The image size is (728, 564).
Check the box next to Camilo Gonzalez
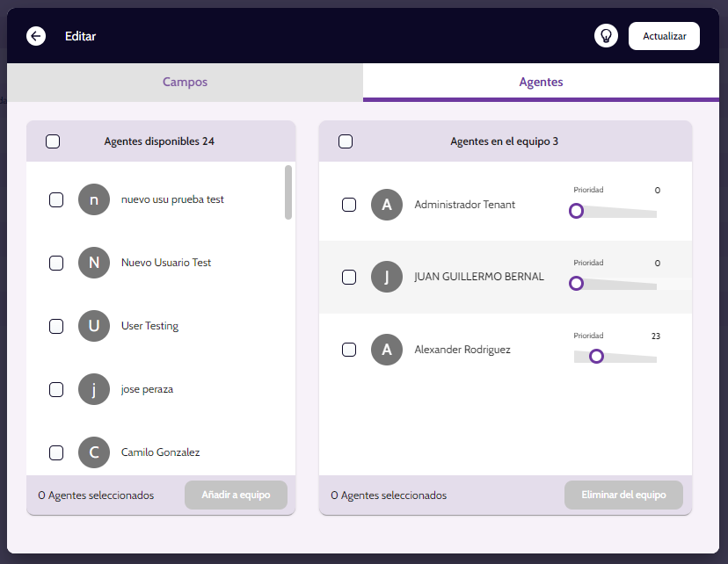(56, 452)
